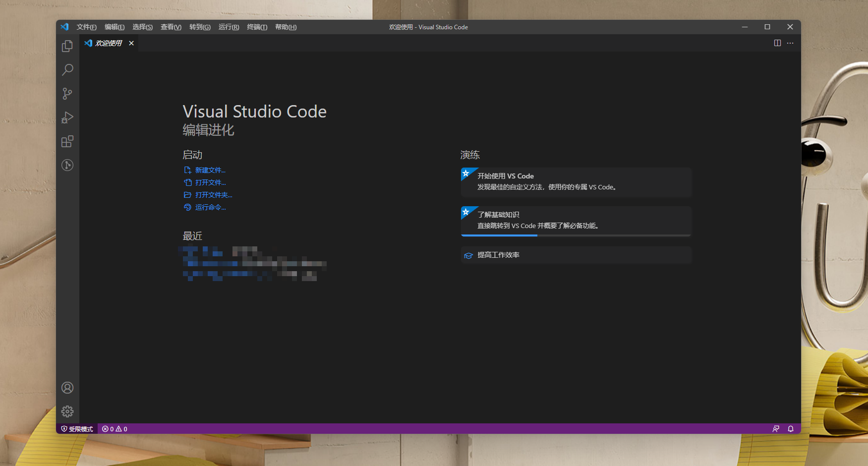The width and height of the screenshot is (868, 466).
Task: Open the Explorer view in activity bar
Action: point(67,46)
